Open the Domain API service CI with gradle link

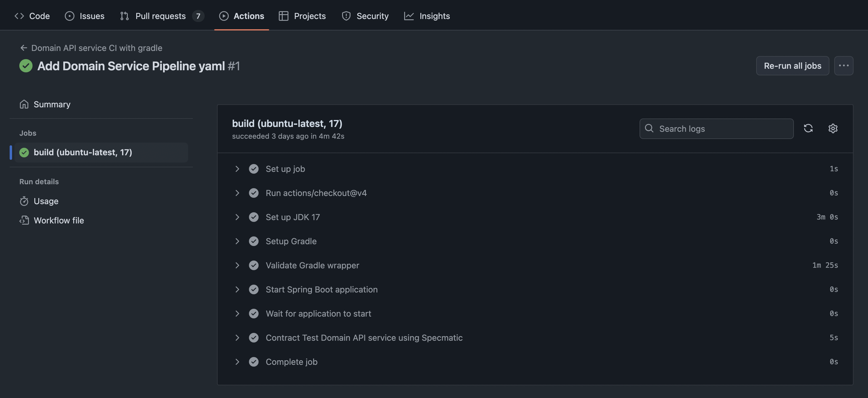(97, 48)
